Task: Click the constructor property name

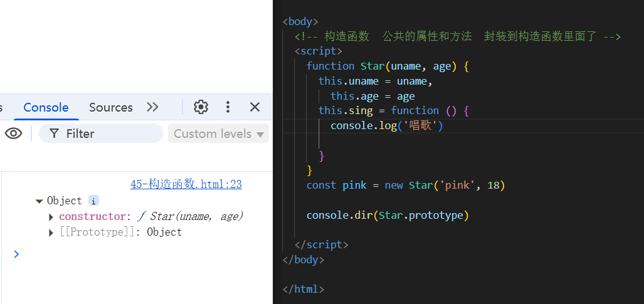Action: [92, 216]
